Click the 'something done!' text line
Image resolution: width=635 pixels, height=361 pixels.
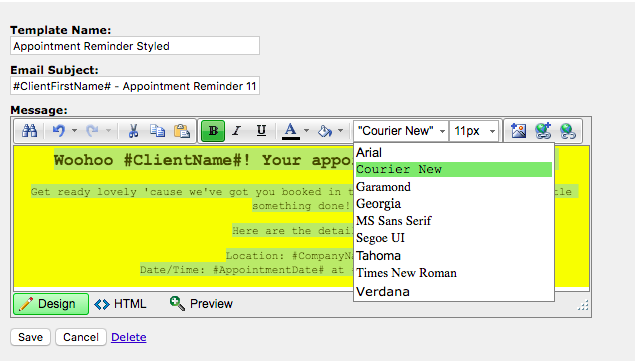tap(301, 206)
